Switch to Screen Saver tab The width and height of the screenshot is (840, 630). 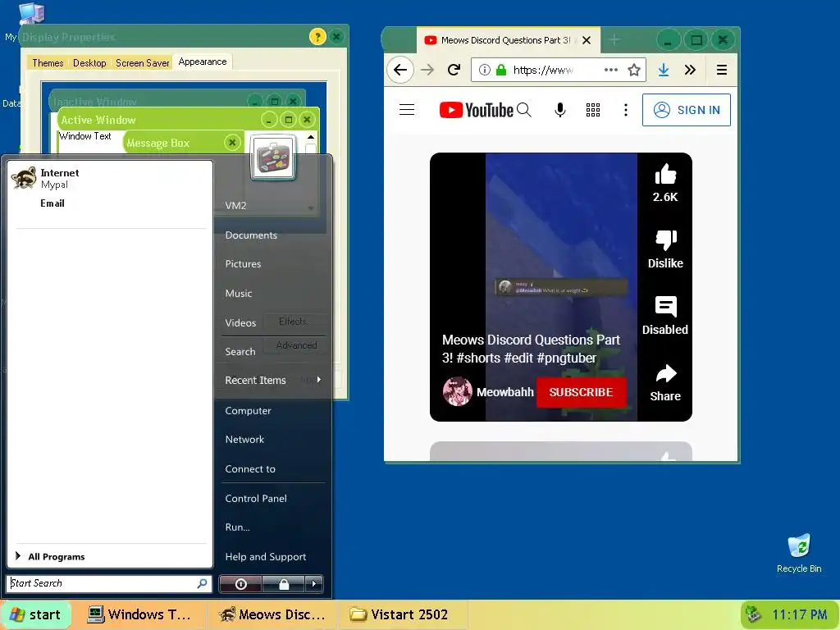pyautogui.click(x=142, y=62)
